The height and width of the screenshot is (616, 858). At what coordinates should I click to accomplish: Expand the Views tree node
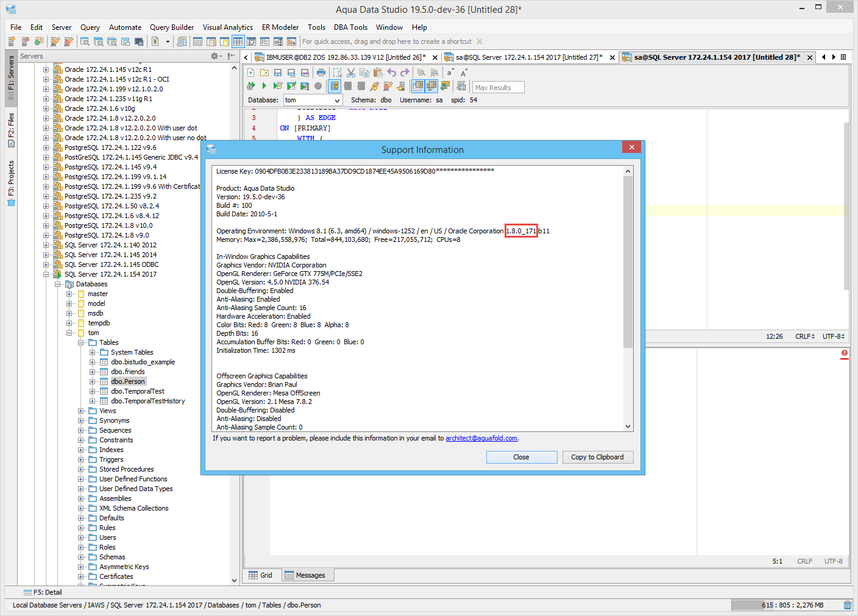81,411
